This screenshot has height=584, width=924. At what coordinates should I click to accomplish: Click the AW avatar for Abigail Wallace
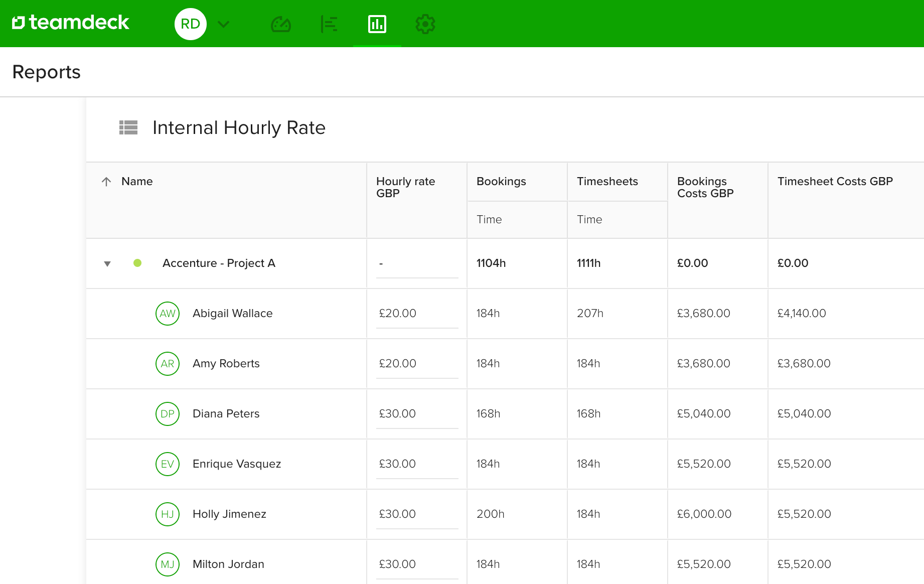coord(168,314)
